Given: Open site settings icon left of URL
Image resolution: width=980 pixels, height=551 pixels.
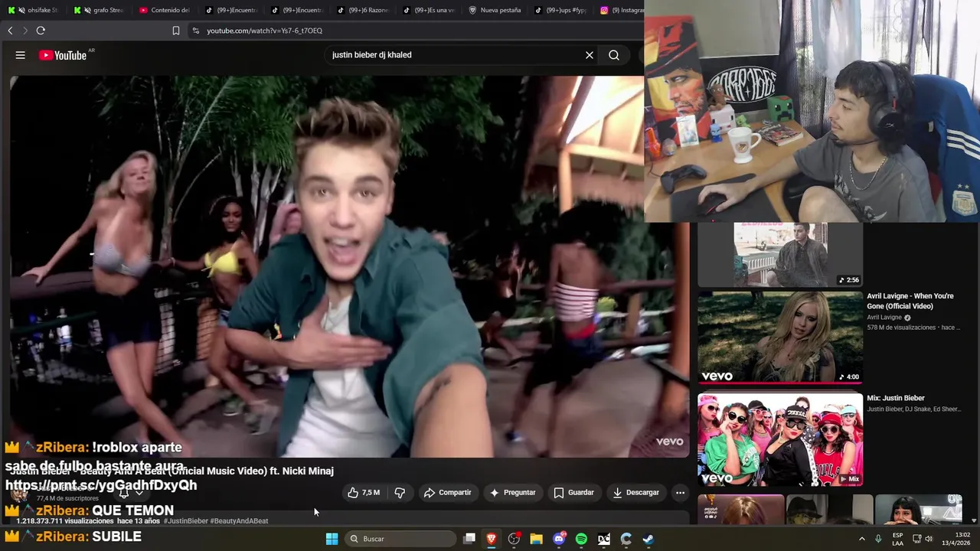Looking at the screenshot, I should (195, 31).
